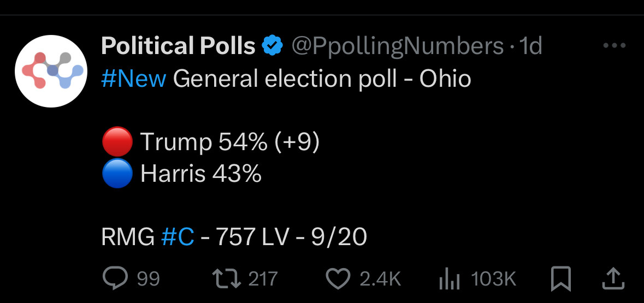The image size is (644, 303).
Task: Open the @PpollingNumbers handle
Action: pyautogui.click(x=398, y=46)
